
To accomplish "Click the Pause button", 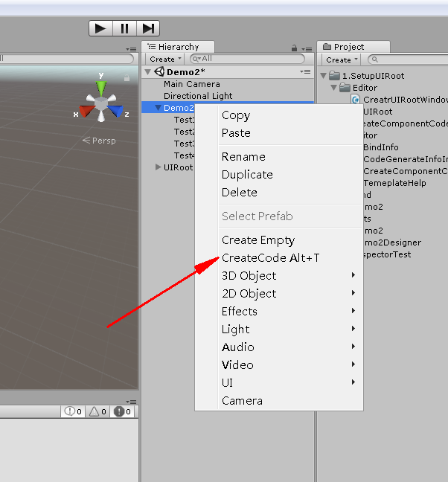I will [124, 28].
